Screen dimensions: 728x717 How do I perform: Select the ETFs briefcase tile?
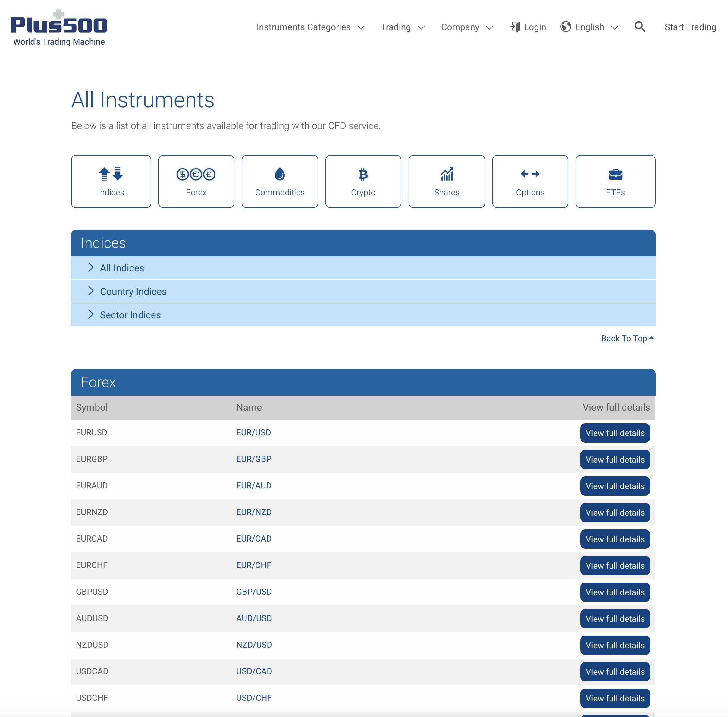615,181
